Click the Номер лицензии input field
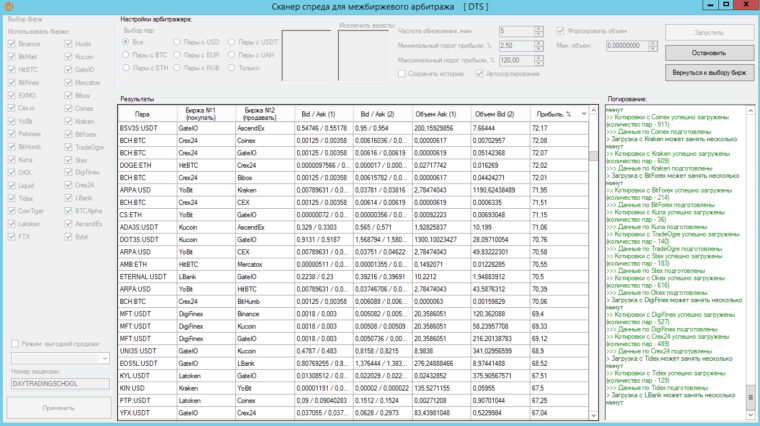Image resolution: width=760 pixels, height=426 pixels. point(60,384)
